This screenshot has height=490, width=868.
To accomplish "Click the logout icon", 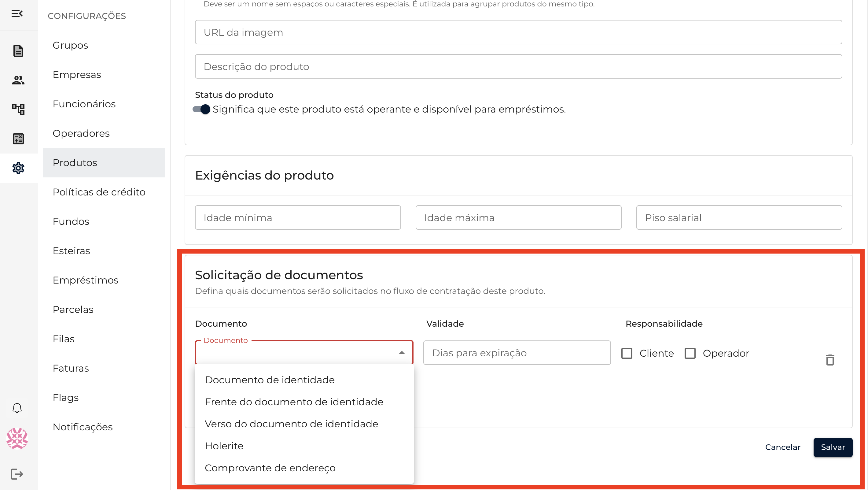I will [17, 474].
